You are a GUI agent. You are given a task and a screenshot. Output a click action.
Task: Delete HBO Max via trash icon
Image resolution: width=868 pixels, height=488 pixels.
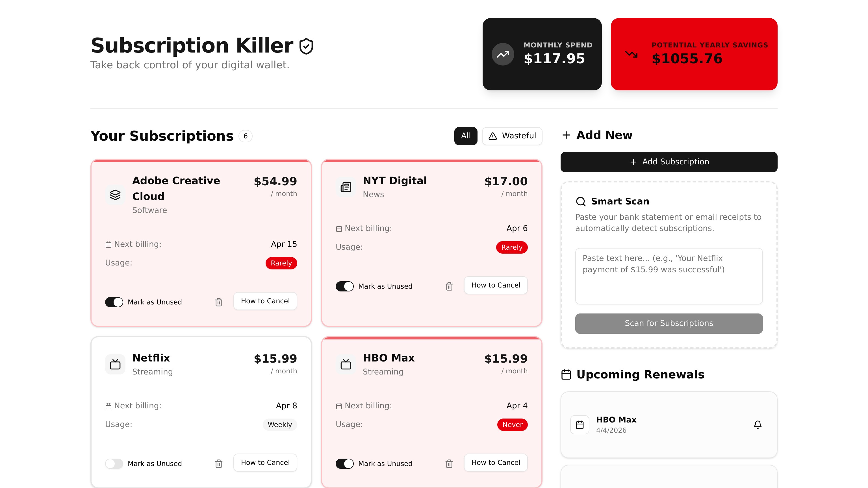coord(449,463)
